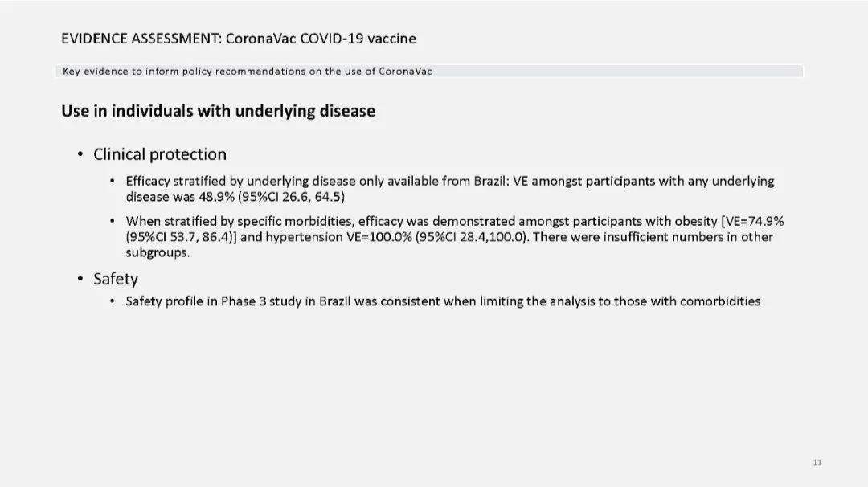Select the 'Clinical protection' bullet text
This screenshot has width=868, height=487.
pos(159,154)
